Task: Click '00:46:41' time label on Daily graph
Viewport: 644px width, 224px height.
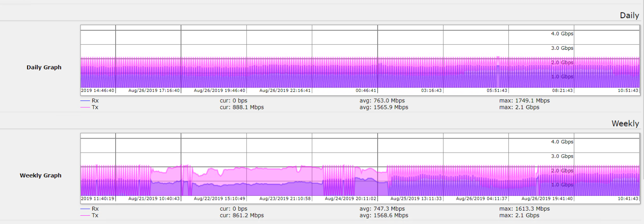Action: coord(366,91)
